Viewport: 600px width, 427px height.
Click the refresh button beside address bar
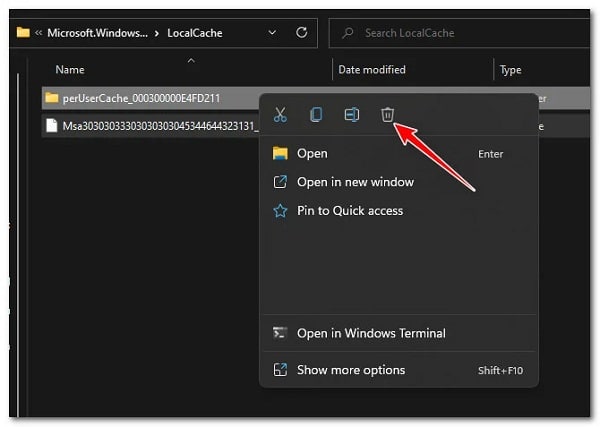(301, 33)
